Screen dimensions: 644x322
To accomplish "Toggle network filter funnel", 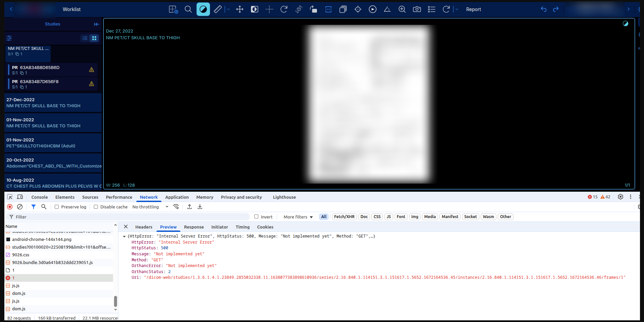I will click(34, 207).
